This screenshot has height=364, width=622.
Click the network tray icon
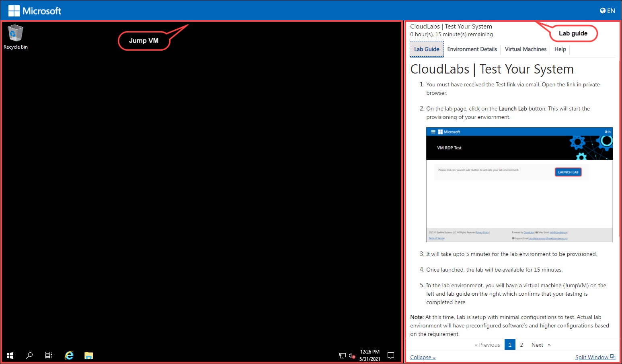click(x=342, y=356)
